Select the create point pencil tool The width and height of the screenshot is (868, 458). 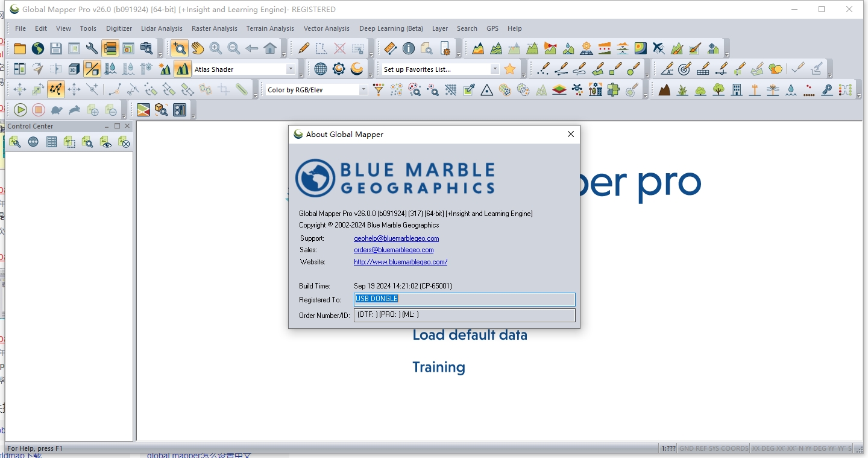point(543,69)
